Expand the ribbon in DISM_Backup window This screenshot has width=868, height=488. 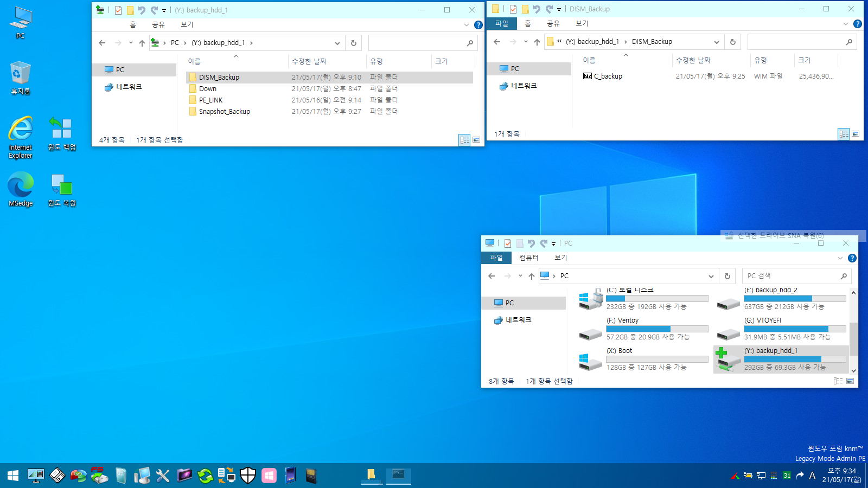coord(846,24)
